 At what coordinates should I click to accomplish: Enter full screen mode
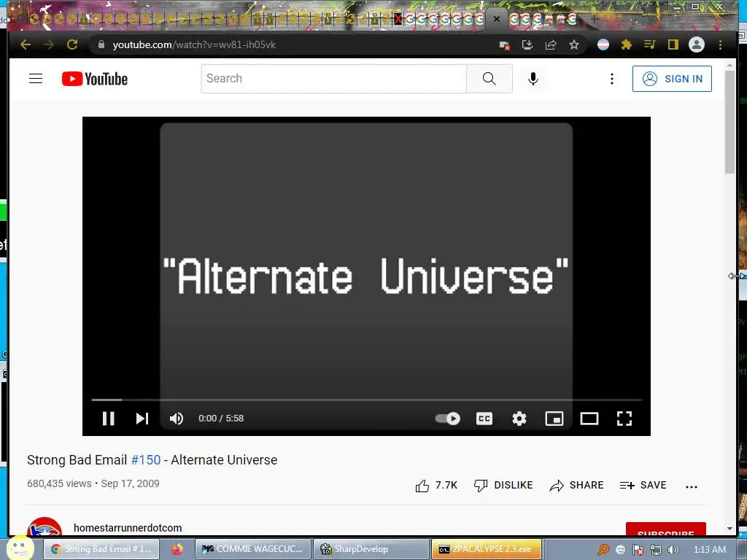[624, 418]
